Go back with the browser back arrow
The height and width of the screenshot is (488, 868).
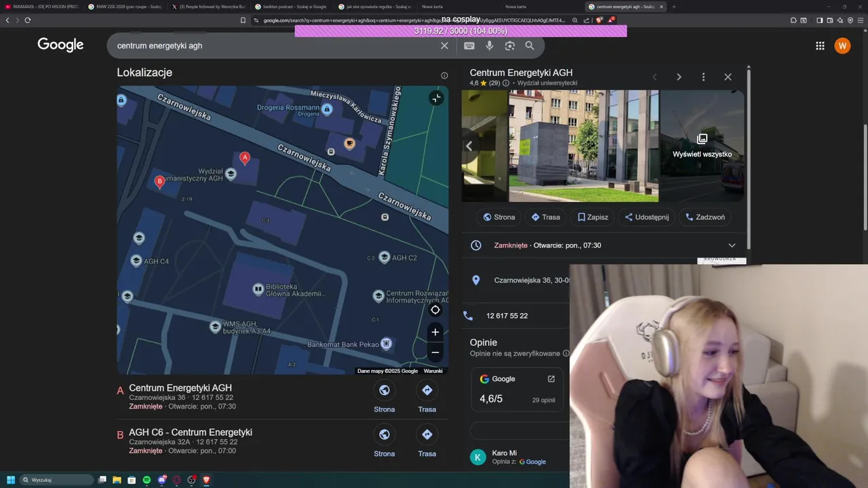point(7,20)
